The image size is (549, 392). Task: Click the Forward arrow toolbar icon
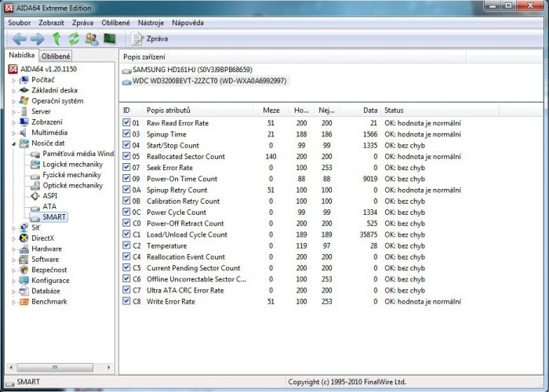37,38
